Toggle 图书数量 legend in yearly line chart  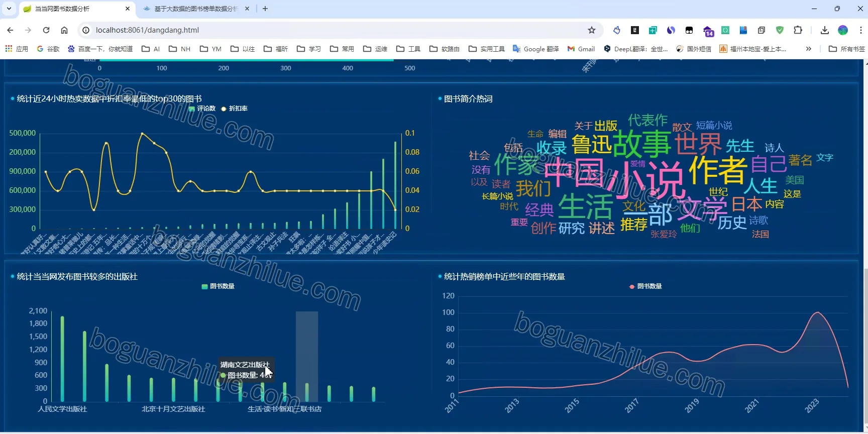[x=645, y=286]
